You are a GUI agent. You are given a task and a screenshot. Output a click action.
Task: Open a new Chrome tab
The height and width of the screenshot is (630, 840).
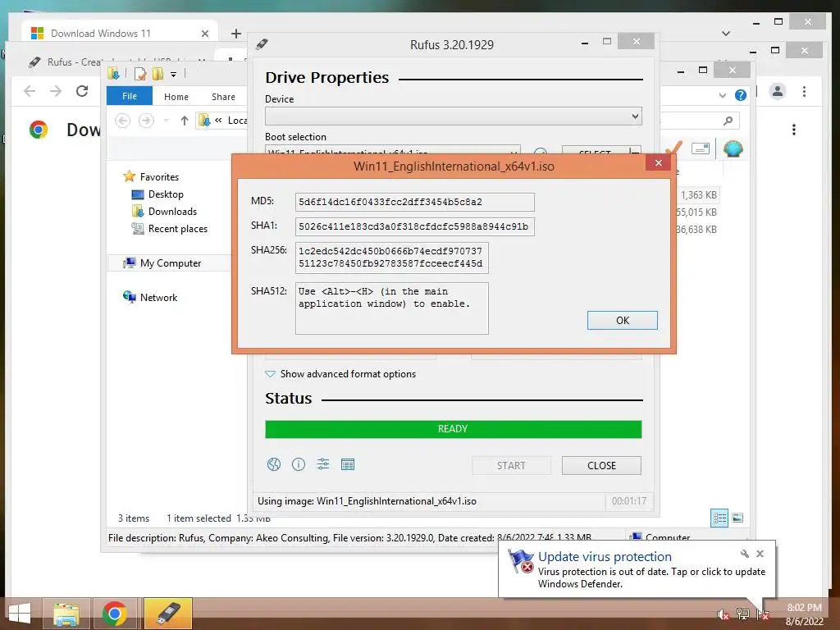[x=235, y=33]
